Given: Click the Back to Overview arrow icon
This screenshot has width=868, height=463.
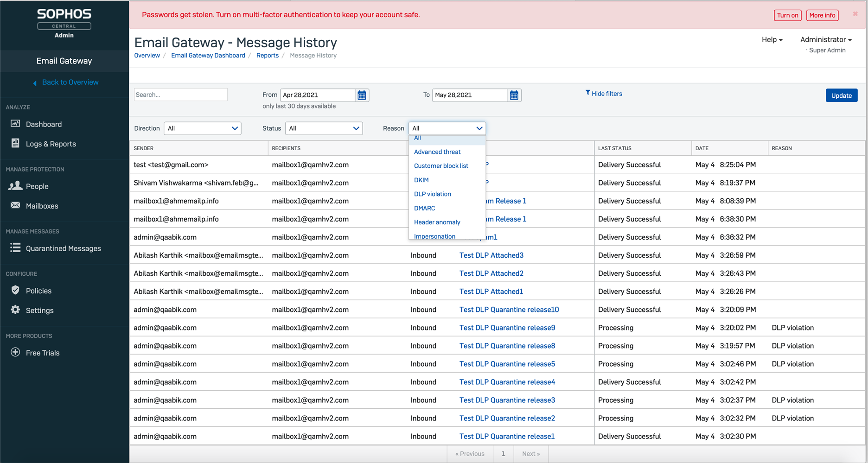Looking at the screenshot, I should click(35, 83).
